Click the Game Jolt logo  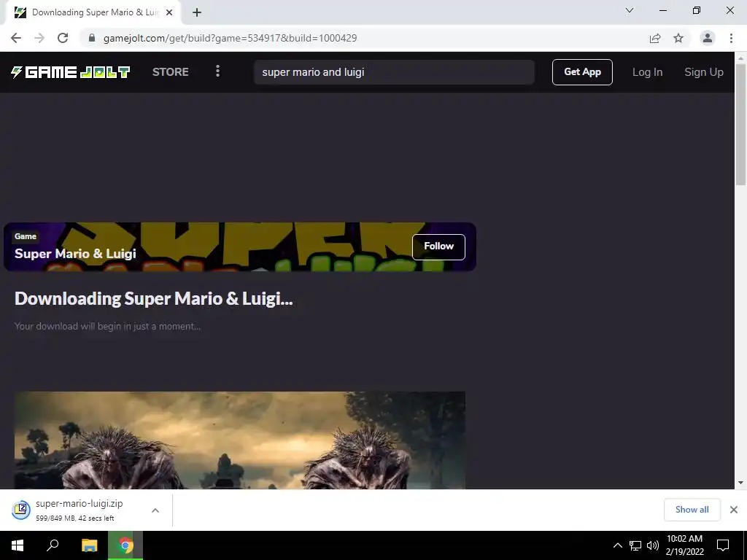71,72
